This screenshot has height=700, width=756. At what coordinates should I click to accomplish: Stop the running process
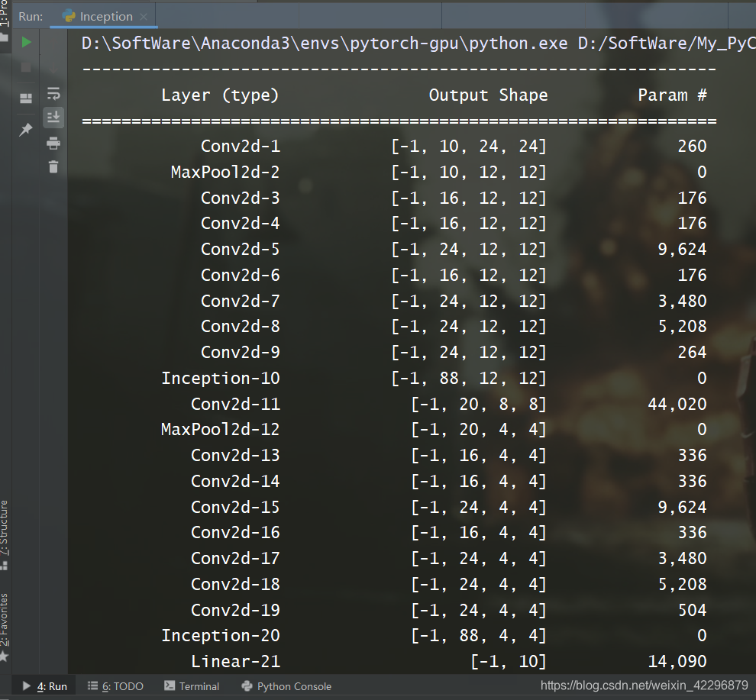pos(25,68)
